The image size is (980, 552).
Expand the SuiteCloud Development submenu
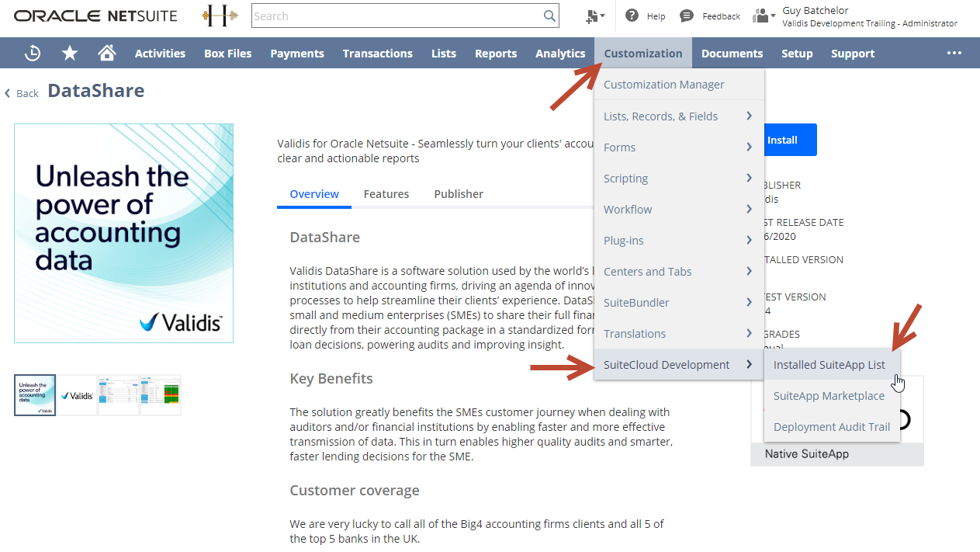pos(680,365)
